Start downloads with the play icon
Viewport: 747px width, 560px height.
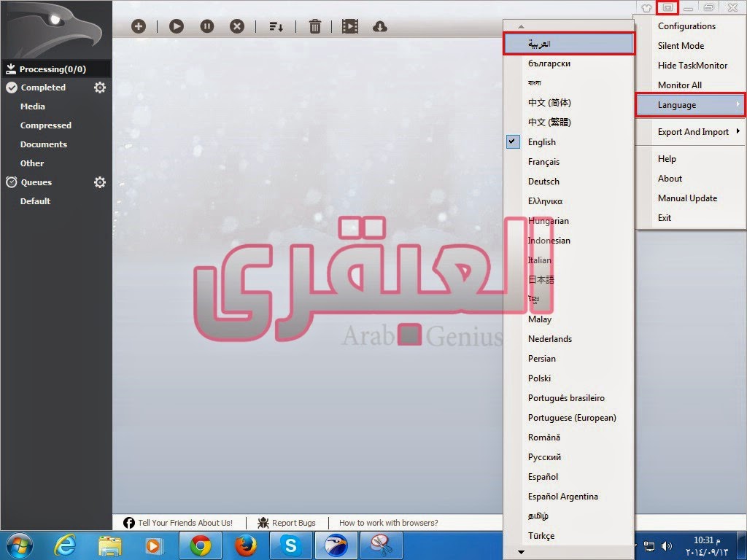(177, 26)
